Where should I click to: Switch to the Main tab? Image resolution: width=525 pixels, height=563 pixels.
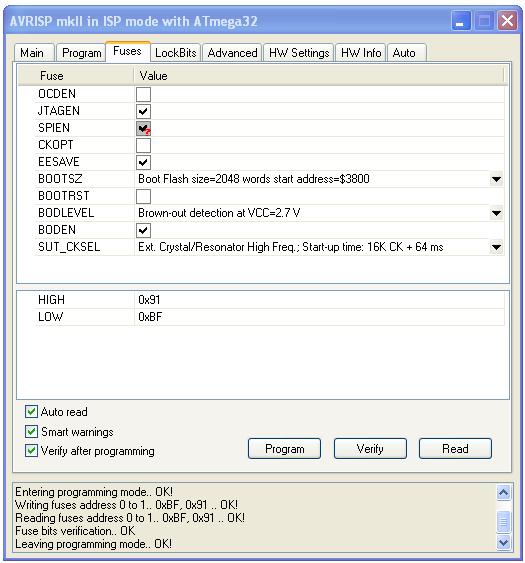click(34, 53)
